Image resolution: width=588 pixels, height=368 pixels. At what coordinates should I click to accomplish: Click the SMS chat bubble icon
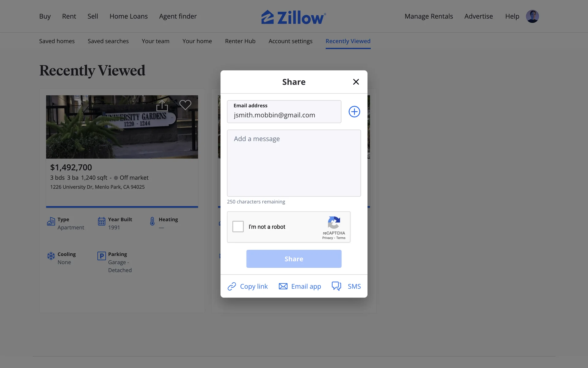click(337, 286)
